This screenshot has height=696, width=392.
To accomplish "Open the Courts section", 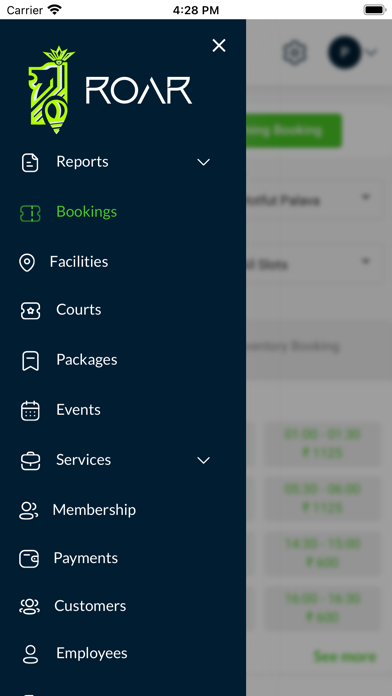I will [x=79, y=310].
